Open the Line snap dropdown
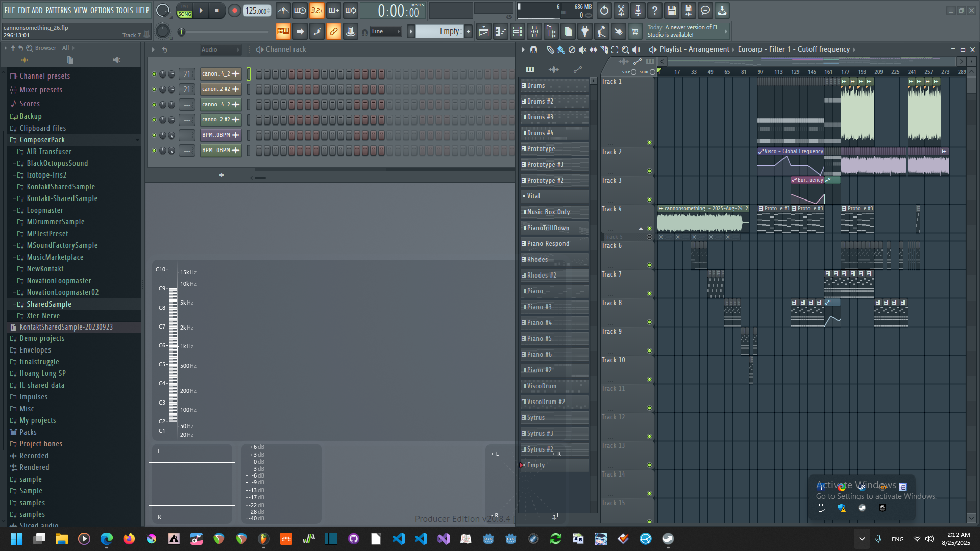This screenshot has height=551, width=980. 385,32
